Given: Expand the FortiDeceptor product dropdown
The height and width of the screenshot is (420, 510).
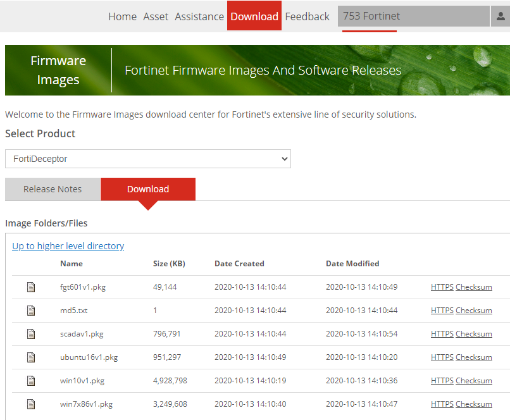Looking at the screenshot, I should coord(147,159).
